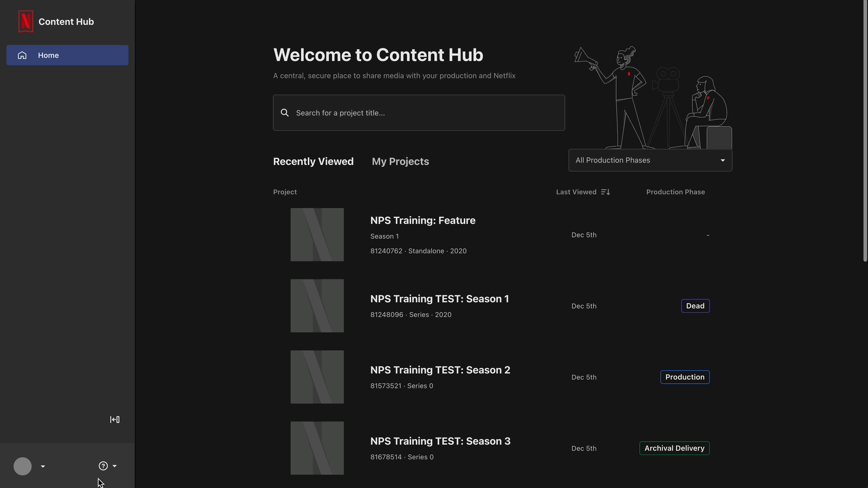The width and height of the screenshot is (868, 488).
Task: Open the All Production Phases dropdown
Action: coord(650,160)
